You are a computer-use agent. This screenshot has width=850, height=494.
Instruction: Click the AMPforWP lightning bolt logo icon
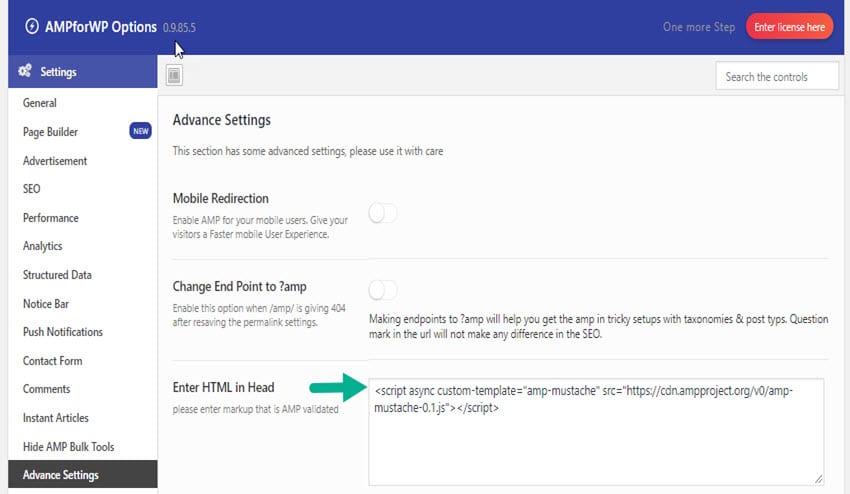32,26
